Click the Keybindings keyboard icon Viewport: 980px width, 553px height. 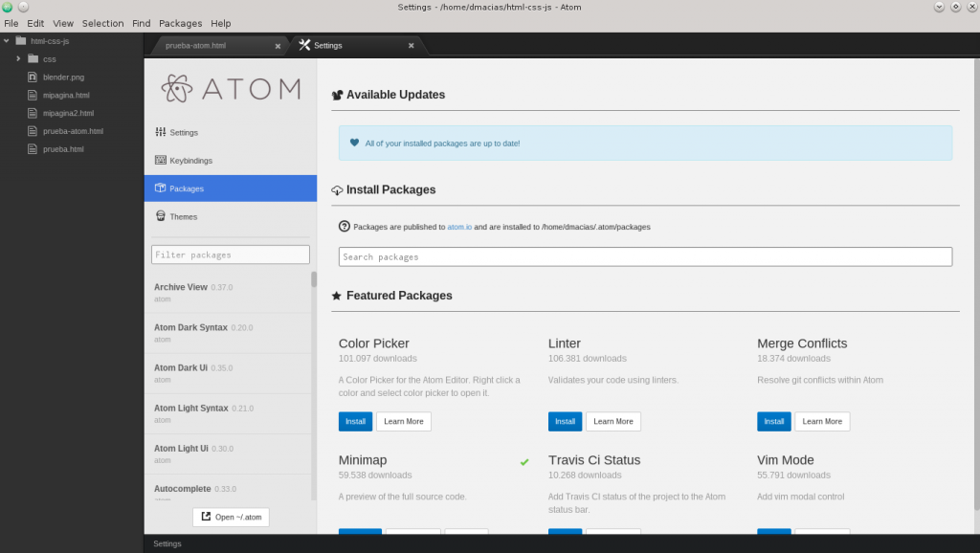pos(161,161)
